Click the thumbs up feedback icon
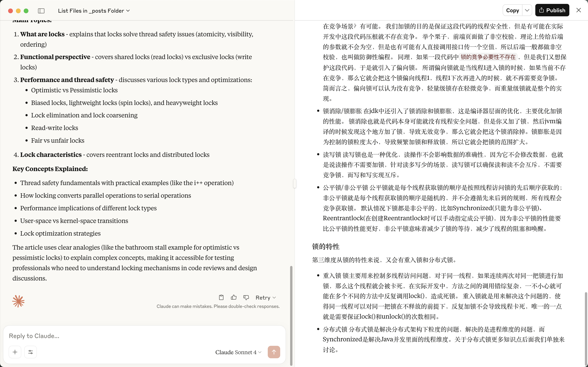Screen dimensions: 588x367 [234, 297]
